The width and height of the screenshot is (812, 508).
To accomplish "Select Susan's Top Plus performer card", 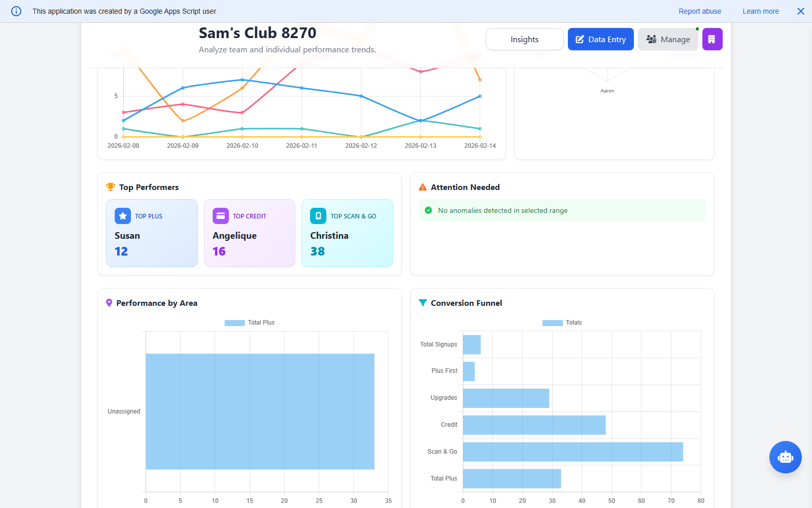I will tap(152, 233).
